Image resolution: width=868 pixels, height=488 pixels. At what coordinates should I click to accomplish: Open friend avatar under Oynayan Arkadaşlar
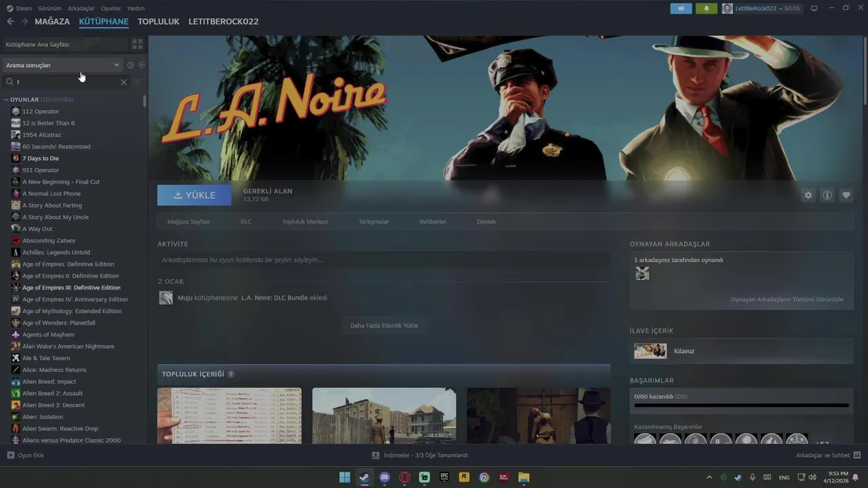coord(642,273)
